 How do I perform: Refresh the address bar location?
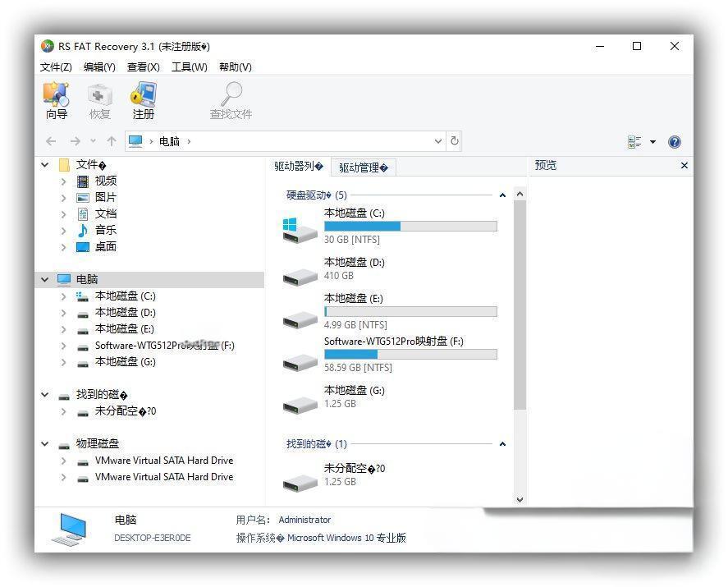click(455, 140)
